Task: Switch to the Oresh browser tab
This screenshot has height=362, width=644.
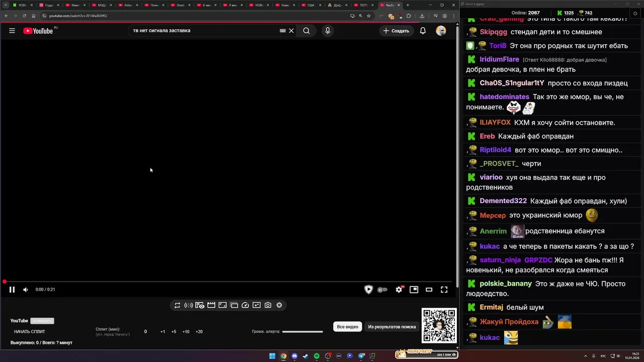Action: 181,5
